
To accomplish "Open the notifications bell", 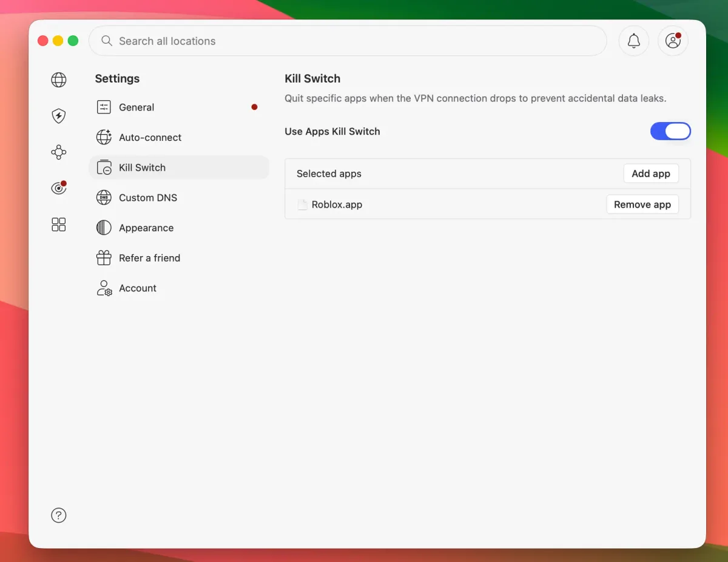I will [x=634, y=41].
